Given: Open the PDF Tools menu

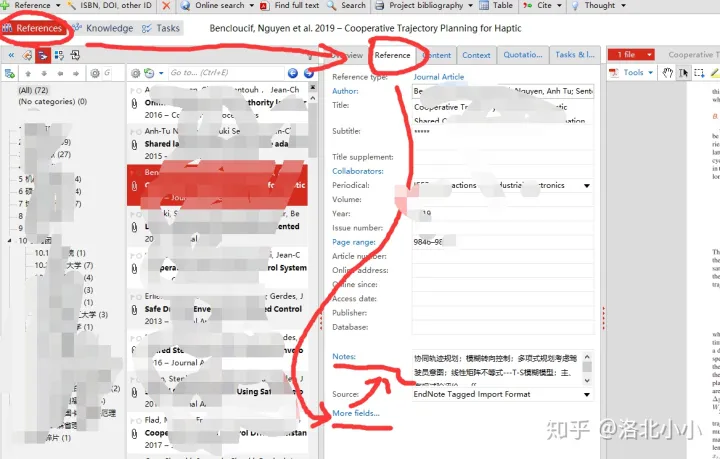Looking at the screenshot, I should coord(632,73).
